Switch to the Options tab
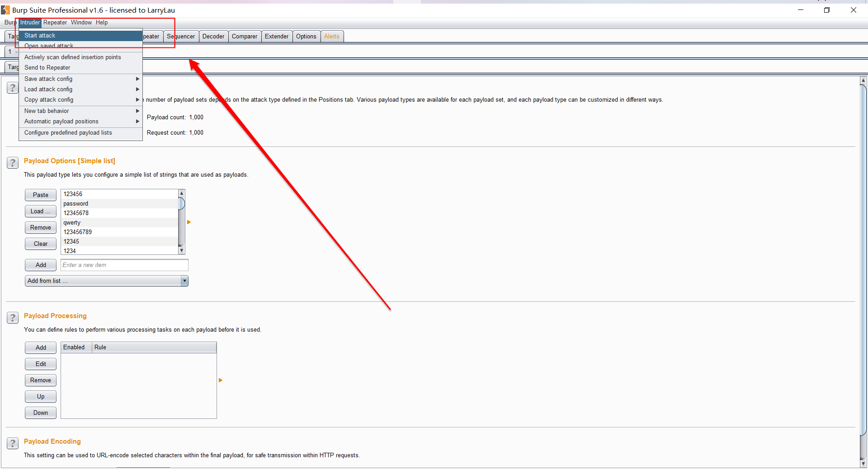 click(306, 37)
